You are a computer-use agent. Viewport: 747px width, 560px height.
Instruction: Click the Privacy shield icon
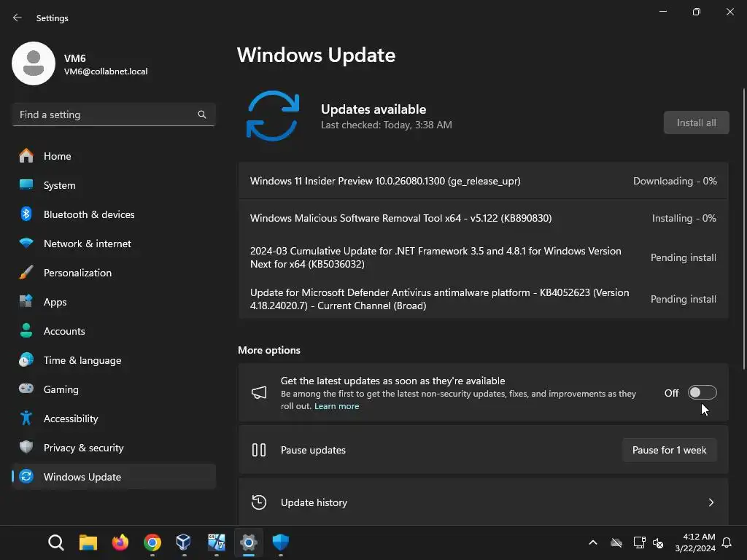tap(26, 447)
